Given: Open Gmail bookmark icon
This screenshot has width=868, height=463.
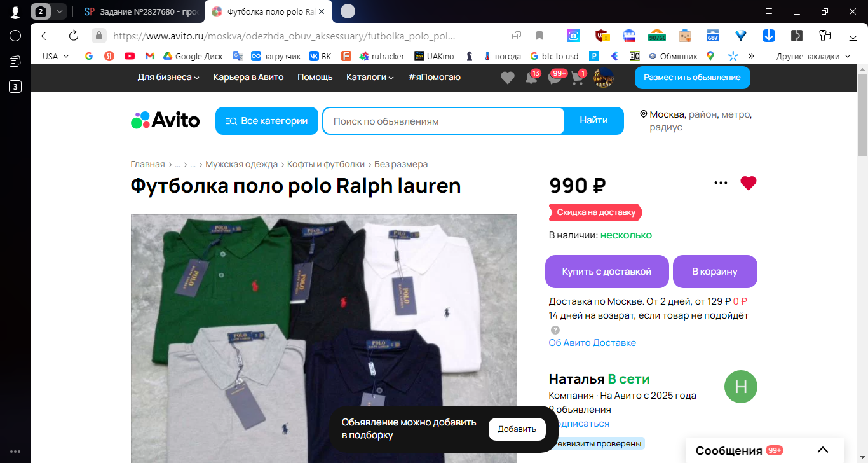Looking at the screenshot, I should click(x=150, y=56).
